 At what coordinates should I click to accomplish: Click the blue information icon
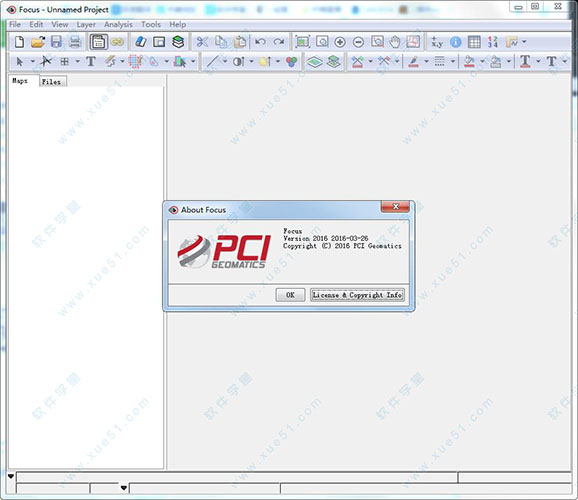[x=456, y=42]
